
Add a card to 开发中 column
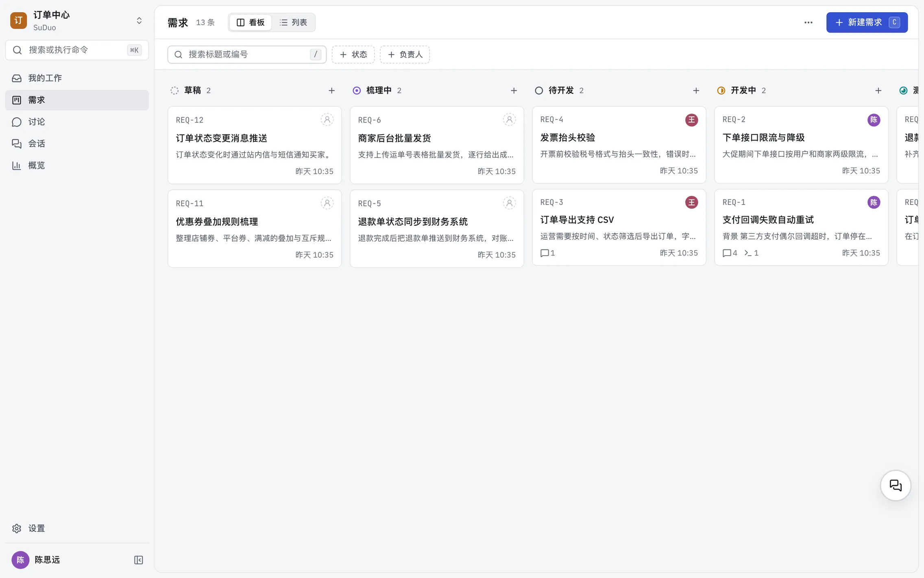coord(878,90)
